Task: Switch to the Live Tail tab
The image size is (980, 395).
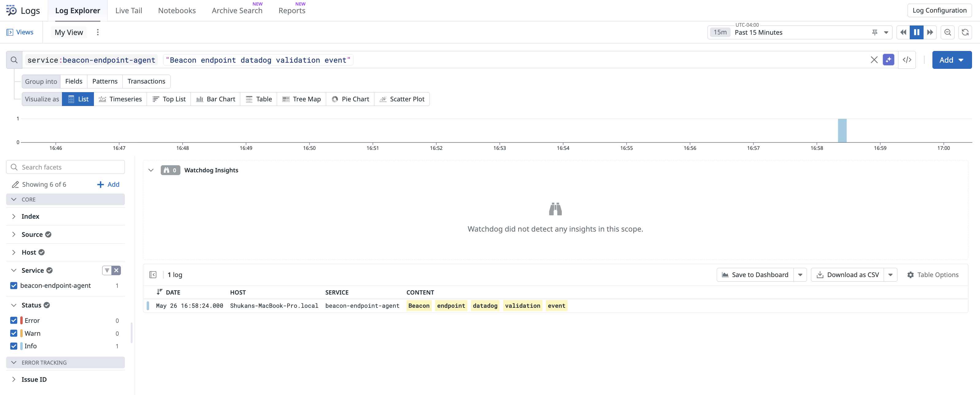Action: (129, 11)
